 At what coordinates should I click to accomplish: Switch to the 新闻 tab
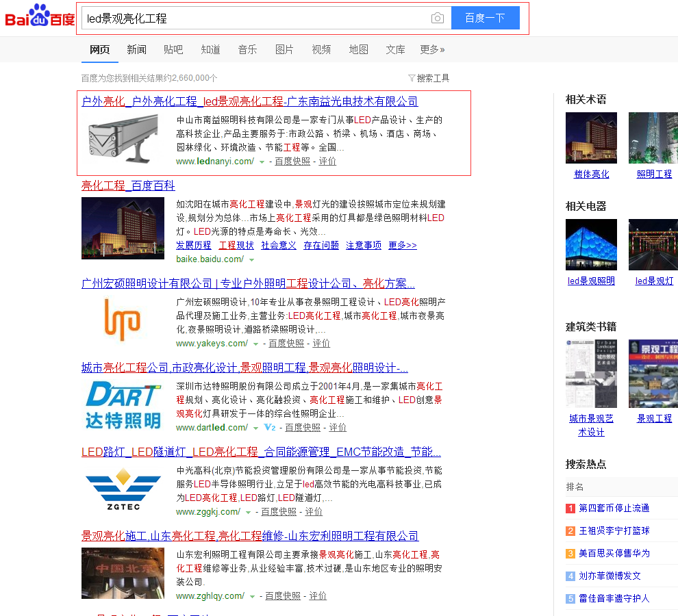(x=136, y=49)
